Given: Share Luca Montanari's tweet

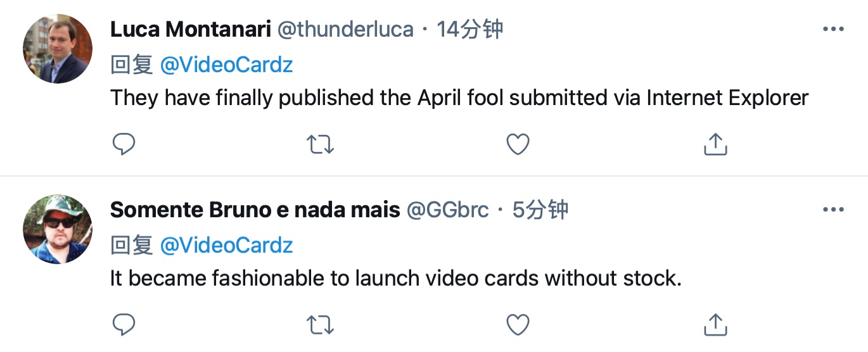Looking at the screenshot, I should point(715,144).
